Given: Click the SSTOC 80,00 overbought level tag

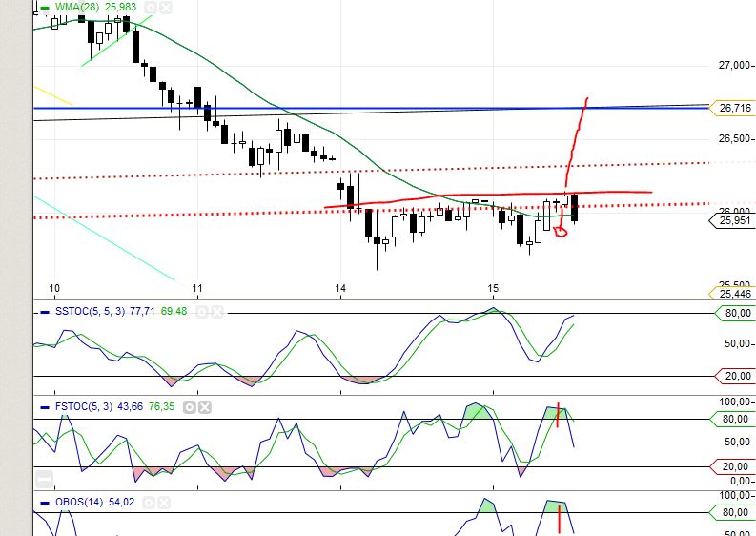Looking at the screenshot, I should (735, 313).
